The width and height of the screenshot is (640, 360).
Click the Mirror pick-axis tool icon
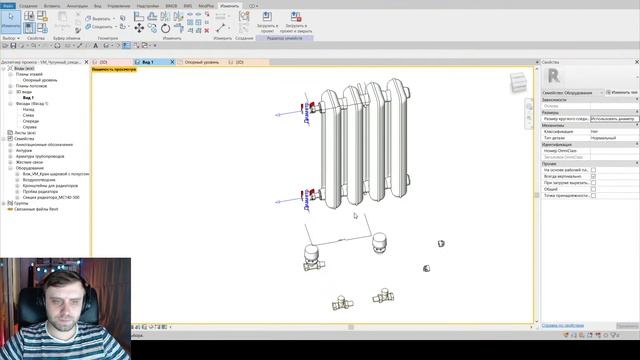(165, 16)
